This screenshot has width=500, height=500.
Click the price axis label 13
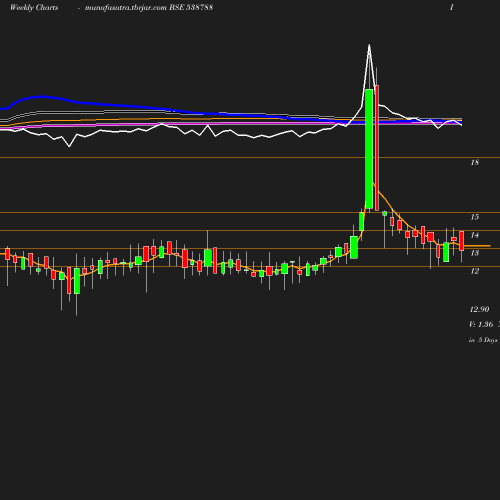pyautogui.click(x=475, y=253)
